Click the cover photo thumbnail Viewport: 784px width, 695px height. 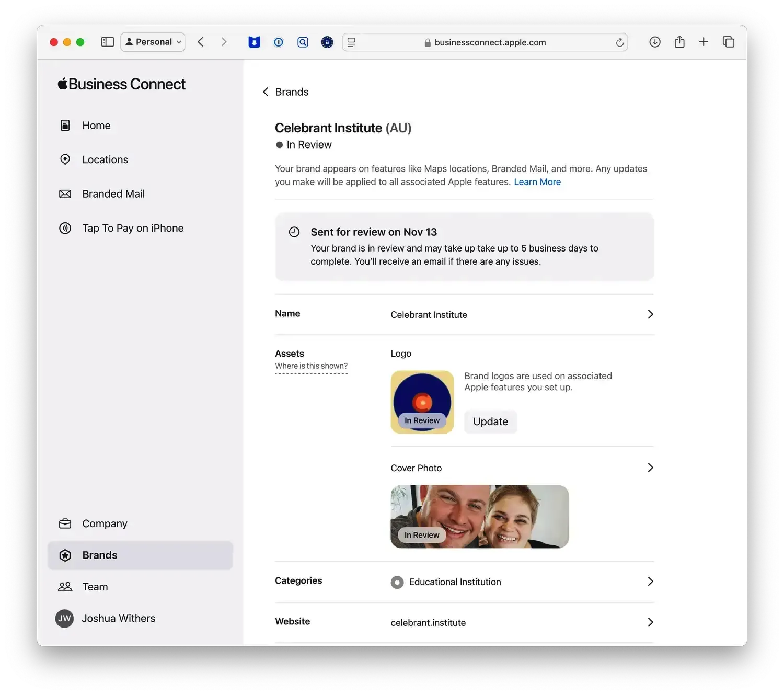(479, 517)
